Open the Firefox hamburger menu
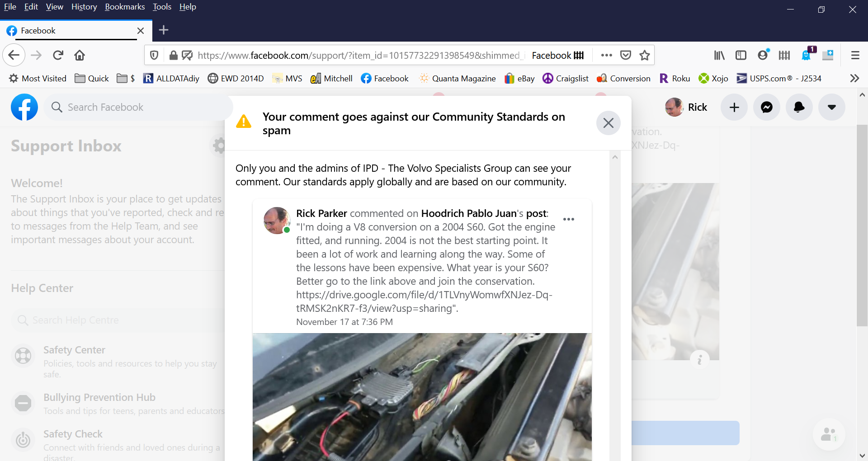Image resolution: width=868 pixels, height=461 pixels. click(855, 55)
